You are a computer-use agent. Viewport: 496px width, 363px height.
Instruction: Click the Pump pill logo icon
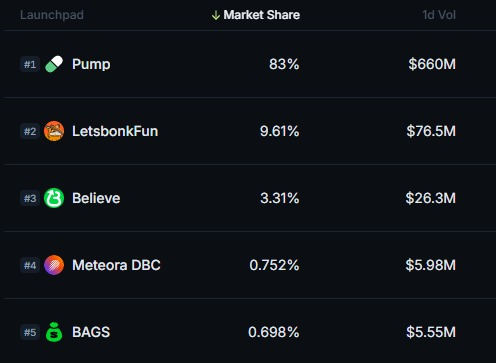point(54,64)
